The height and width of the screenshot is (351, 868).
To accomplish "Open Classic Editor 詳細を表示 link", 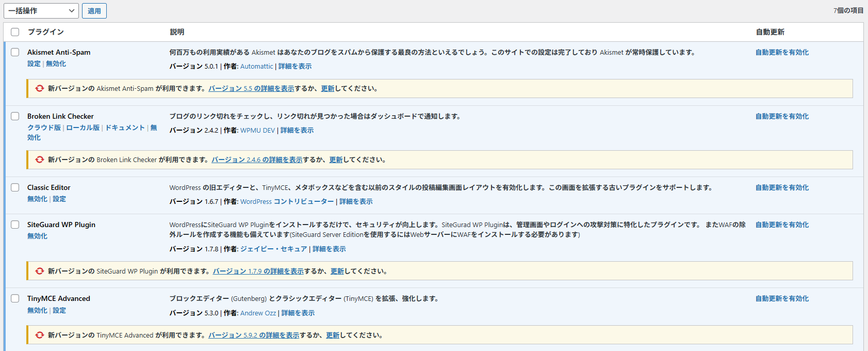I will 356,201.
